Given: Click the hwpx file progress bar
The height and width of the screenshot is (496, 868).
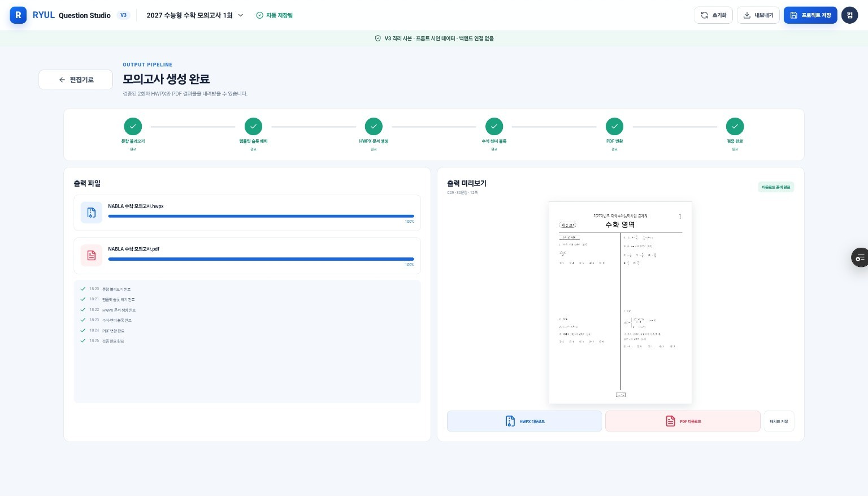Looking at the screenshot, I should (261, 216).
